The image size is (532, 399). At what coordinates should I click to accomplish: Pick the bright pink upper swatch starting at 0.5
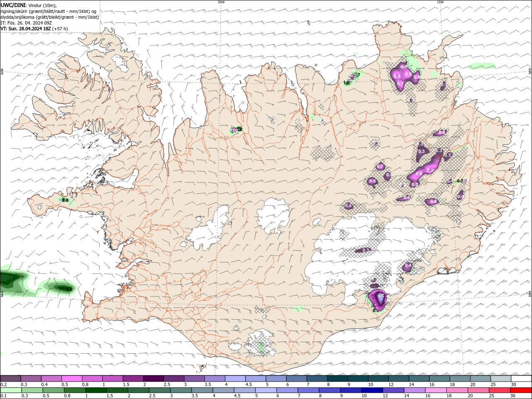71,379
